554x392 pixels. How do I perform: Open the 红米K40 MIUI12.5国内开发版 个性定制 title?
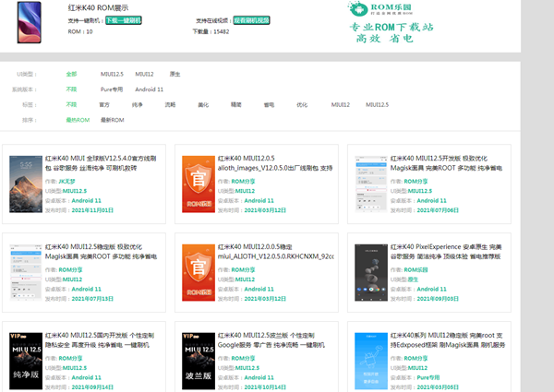click(x=100, y=340)
